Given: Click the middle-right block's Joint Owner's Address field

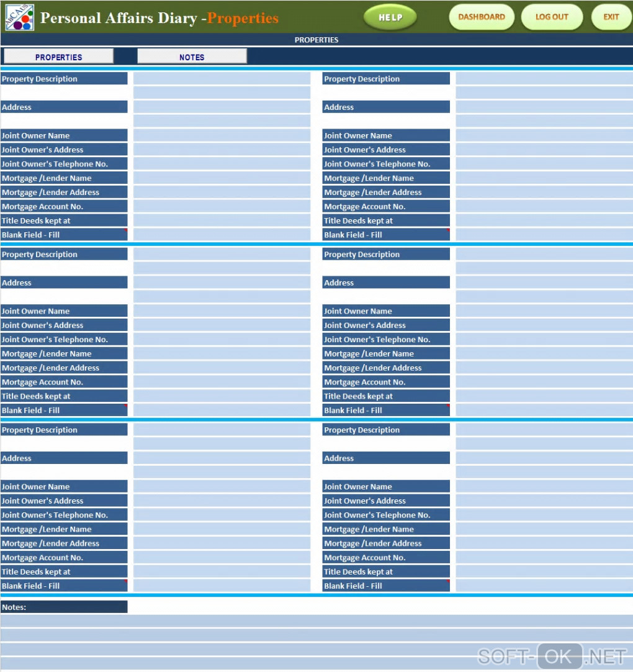Looking at the screenshot, I should coord(544,325).
